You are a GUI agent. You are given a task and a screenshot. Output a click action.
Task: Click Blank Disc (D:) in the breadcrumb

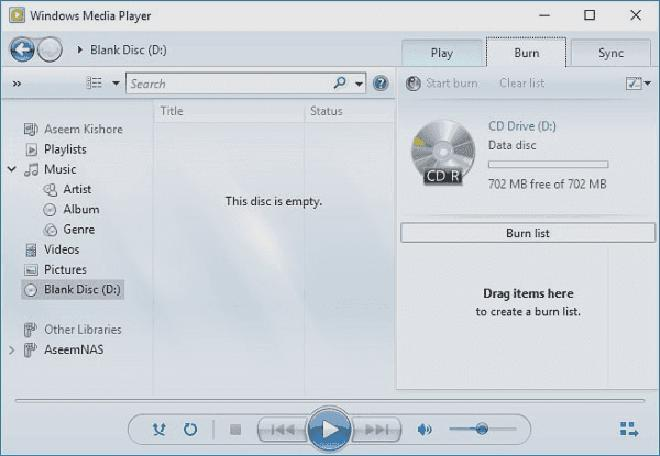click(128, 50)
